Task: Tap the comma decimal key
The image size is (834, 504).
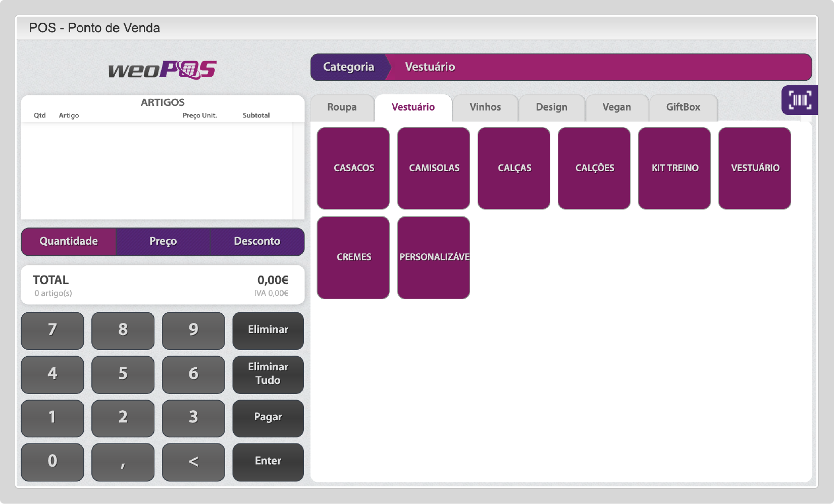Action: coord(123,462)
